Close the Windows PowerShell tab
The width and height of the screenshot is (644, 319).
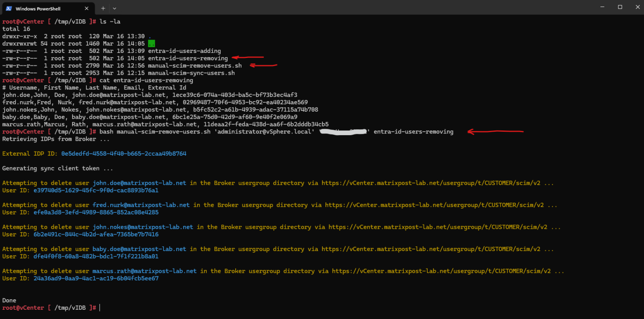coord(87,8)
